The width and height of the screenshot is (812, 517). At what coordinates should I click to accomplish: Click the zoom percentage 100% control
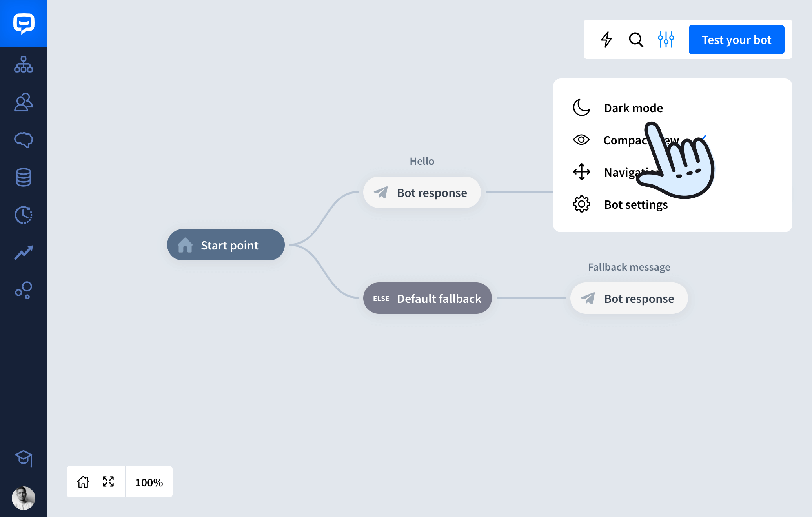pos(149,482)
